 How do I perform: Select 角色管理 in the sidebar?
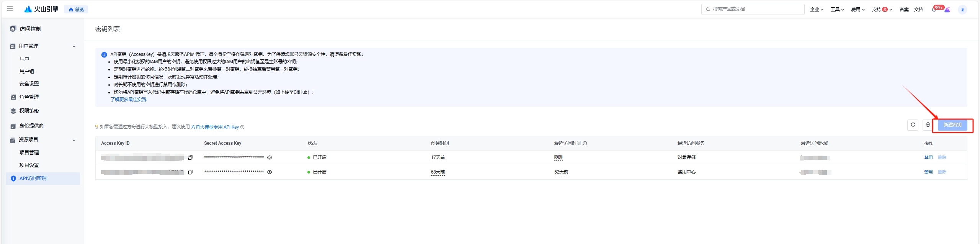(29, 97)
